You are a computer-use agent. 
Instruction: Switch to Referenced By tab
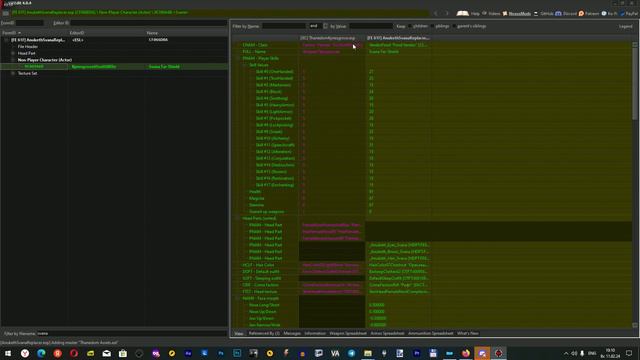coord(264,333)
